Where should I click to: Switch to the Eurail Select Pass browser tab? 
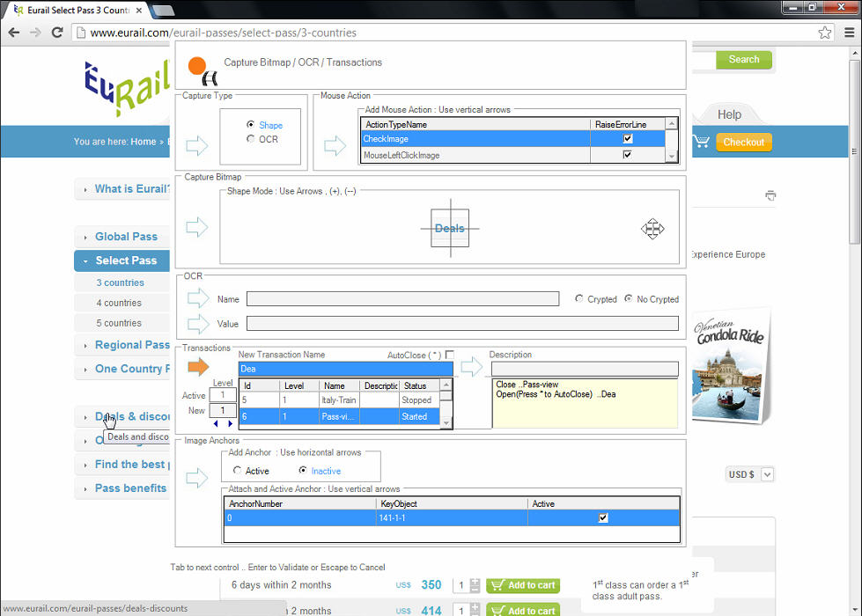pyautogui.click(x=77, y=10)
